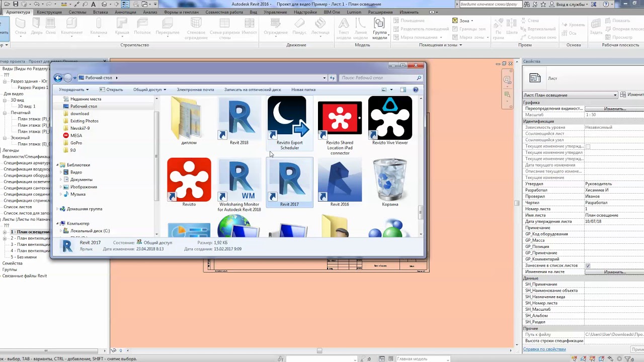
Task: Select Existing Photos folder in navigation pane
Action: point(85,121)
